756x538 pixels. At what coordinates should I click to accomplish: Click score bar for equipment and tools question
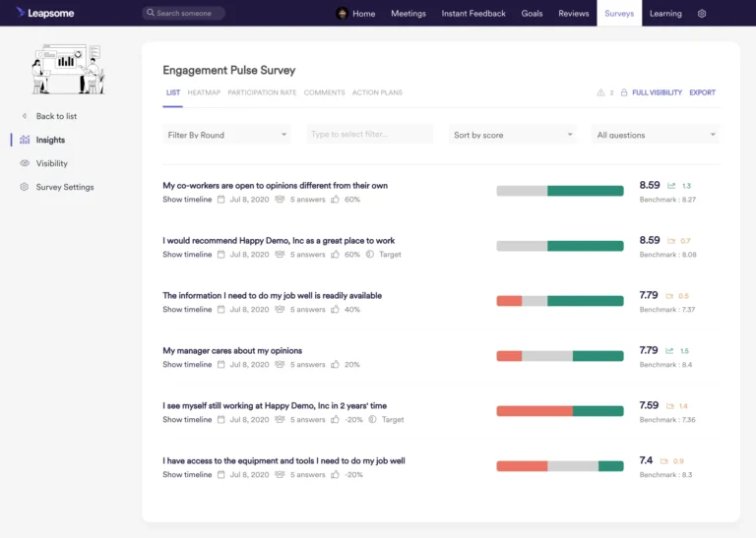pyautogui.click(x=560, y=466)
